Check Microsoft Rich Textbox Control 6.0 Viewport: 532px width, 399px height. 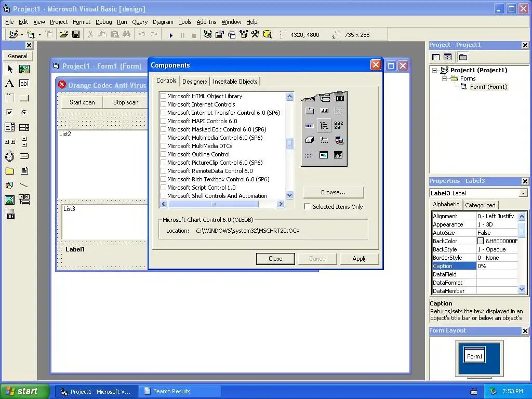coord(163,179)
